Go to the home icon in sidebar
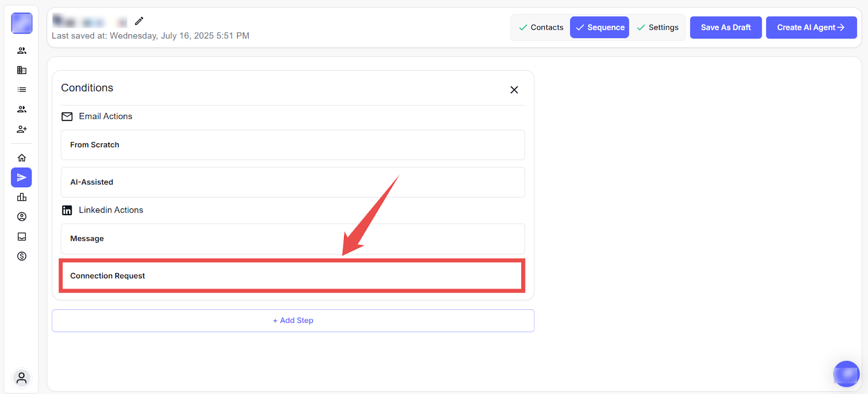Viewport: 868px width, 394px height. (x=22, y=158)
